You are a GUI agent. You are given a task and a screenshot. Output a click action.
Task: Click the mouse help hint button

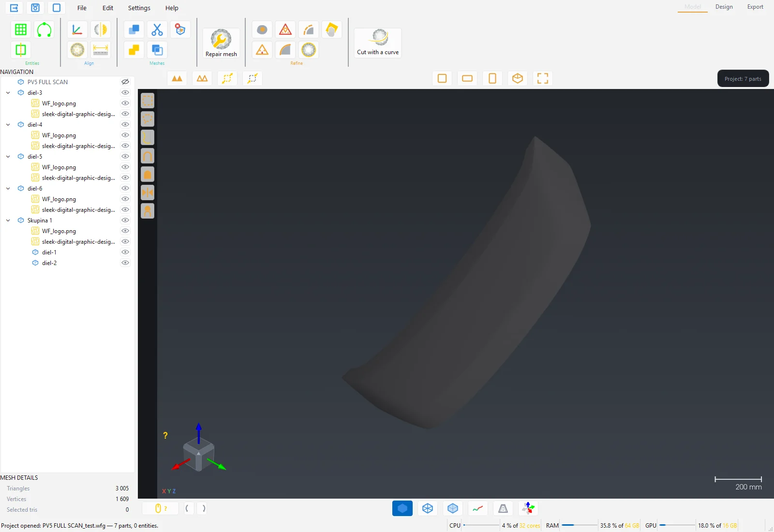(x=160, y=508)
